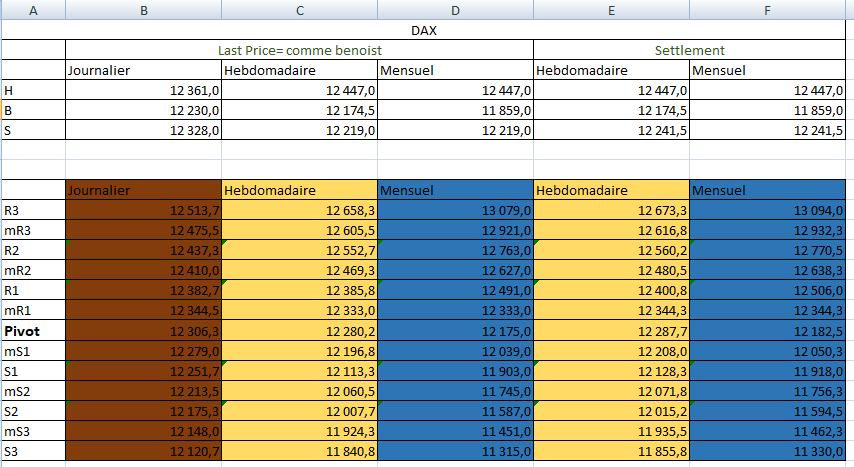
Task: Select column D header
Action: click(x=455, y=10)
